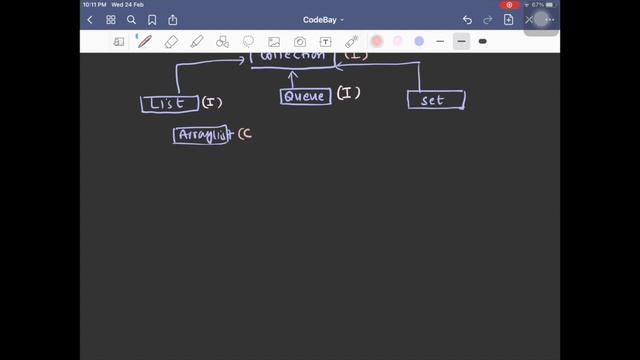
Task: Select the thinnest stroke width
Action: pyautogui.click(x=440, y=41)
